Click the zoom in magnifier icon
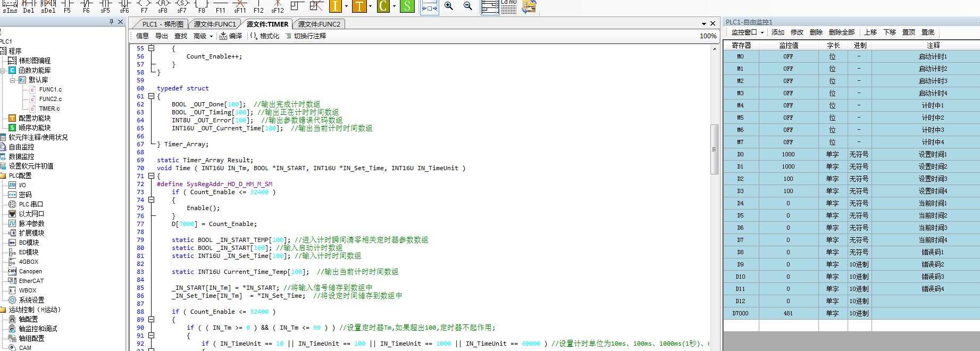This screenshot has width=980, height=351. pos(449,6)
